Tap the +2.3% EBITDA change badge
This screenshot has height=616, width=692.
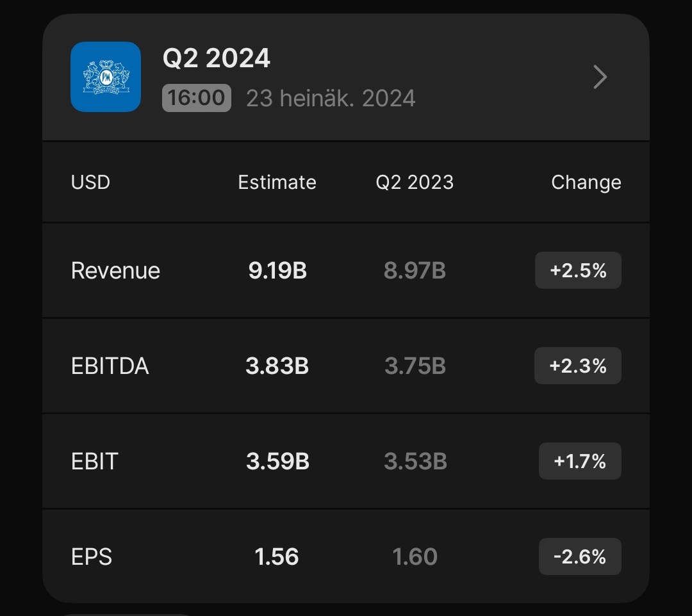coord(578,366)
